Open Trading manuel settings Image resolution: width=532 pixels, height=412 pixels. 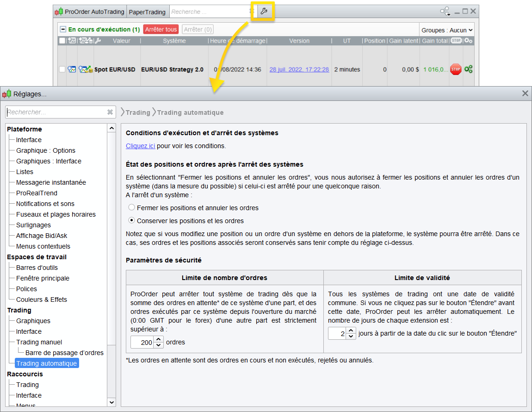click(x=39, y=342)
